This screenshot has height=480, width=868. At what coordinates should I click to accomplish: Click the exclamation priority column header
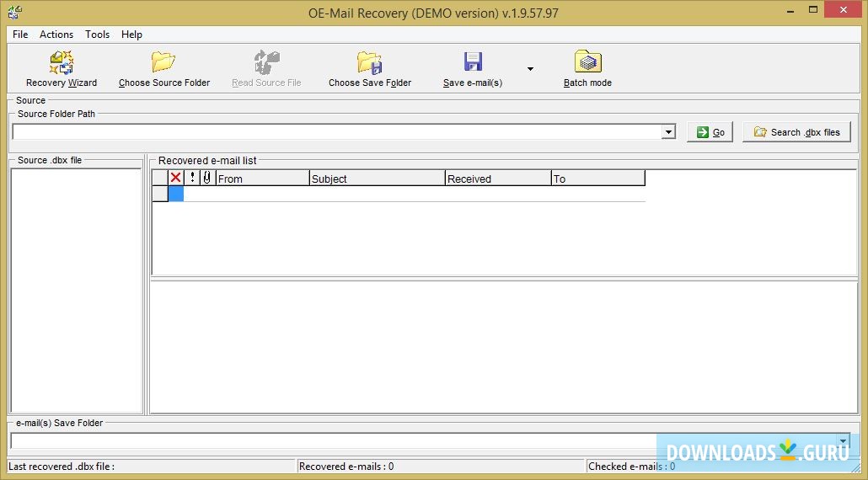(x=192, y=178)
